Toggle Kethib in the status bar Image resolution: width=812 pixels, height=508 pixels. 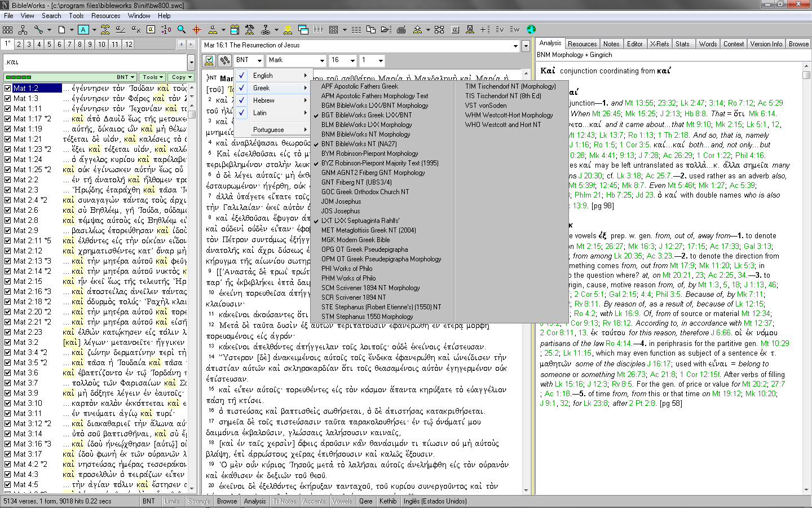(388, 501)
